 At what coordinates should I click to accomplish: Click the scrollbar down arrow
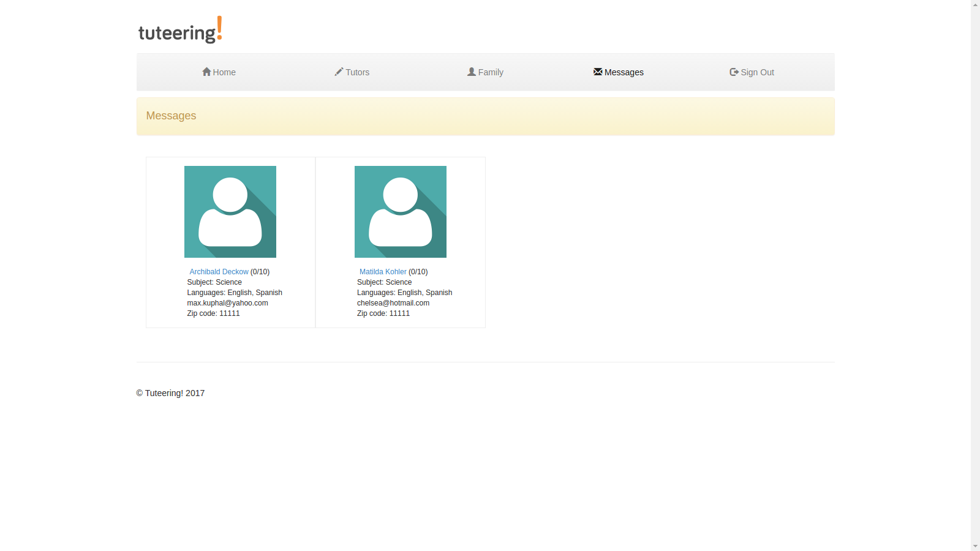click(x=975, y=546)
